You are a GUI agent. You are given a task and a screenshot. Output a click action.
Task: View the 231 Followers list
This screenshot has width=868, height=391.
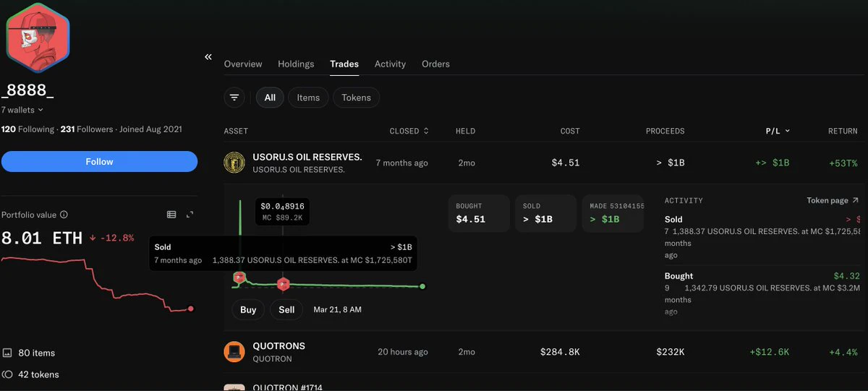87,129
